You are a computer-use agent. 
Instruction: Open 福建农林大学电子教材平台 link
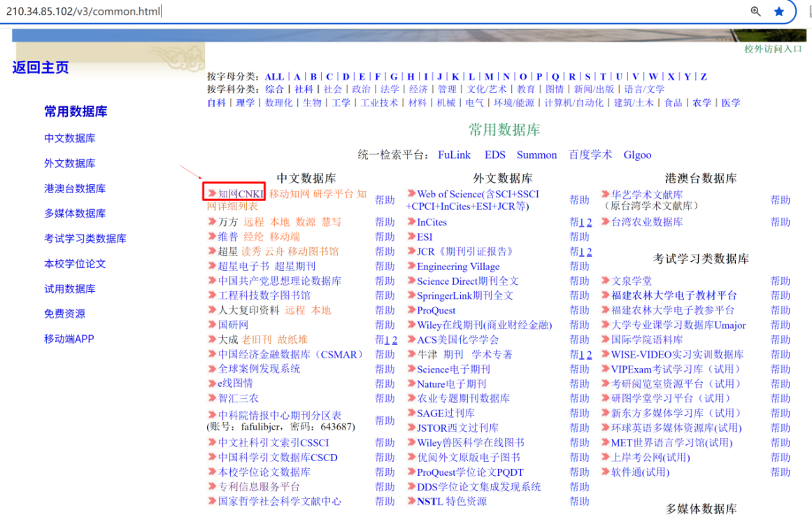pyautogui.click(x=674, y=296)
